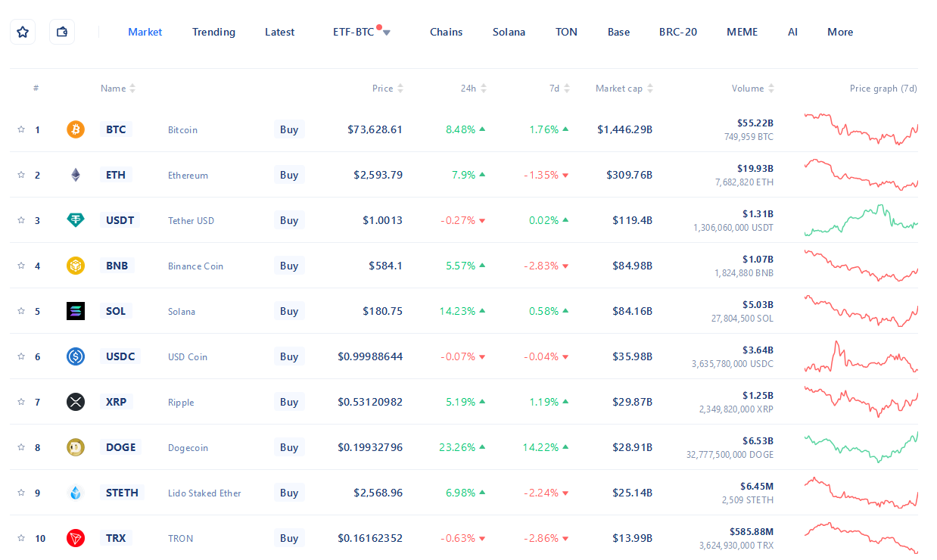The width and height of the screenshot is (937, 560).
Task: Star the BNB row
Action: 21,266
